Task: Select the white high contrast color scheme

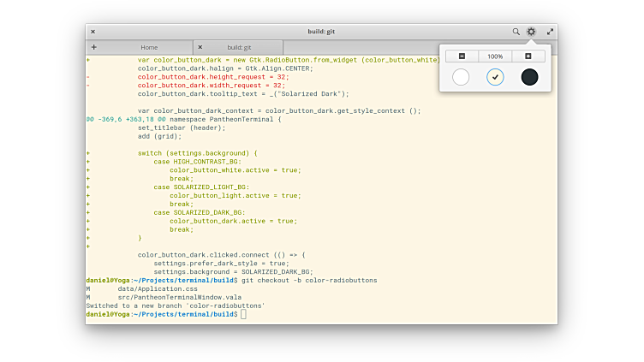Action: pos(461,77)
